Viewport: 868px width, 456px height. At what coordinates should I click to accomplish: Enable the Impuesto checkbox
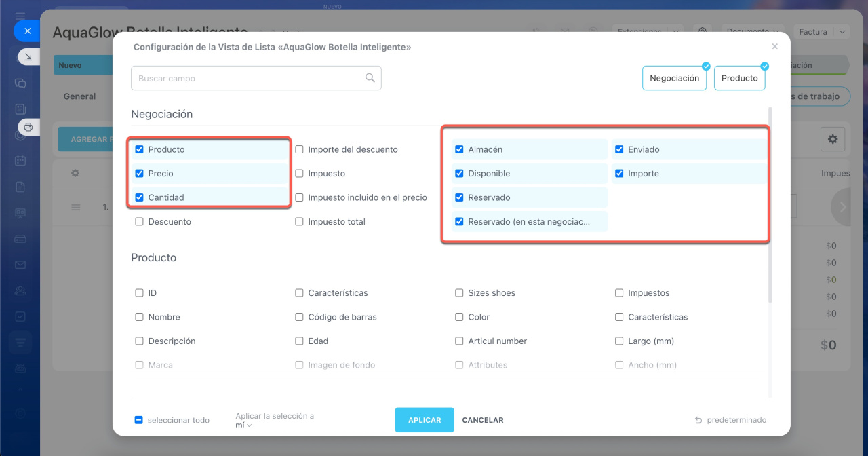pos(299,173)
